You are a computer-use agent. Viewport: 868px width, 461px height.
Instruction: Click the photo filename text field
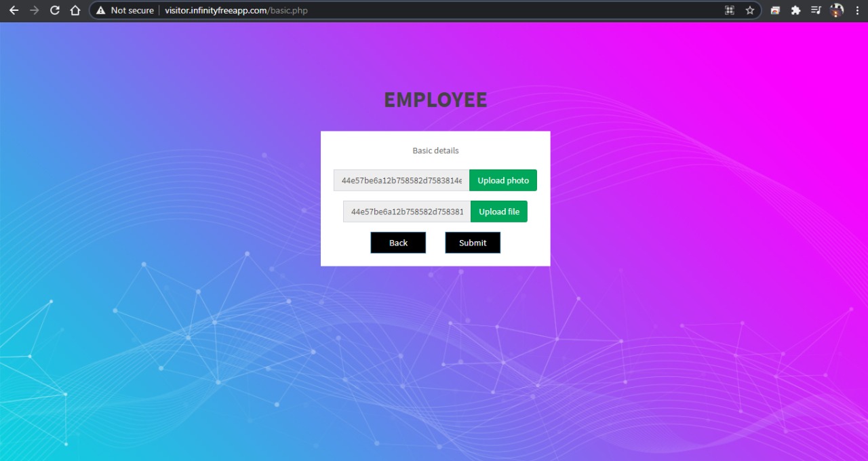click(401, 180)
